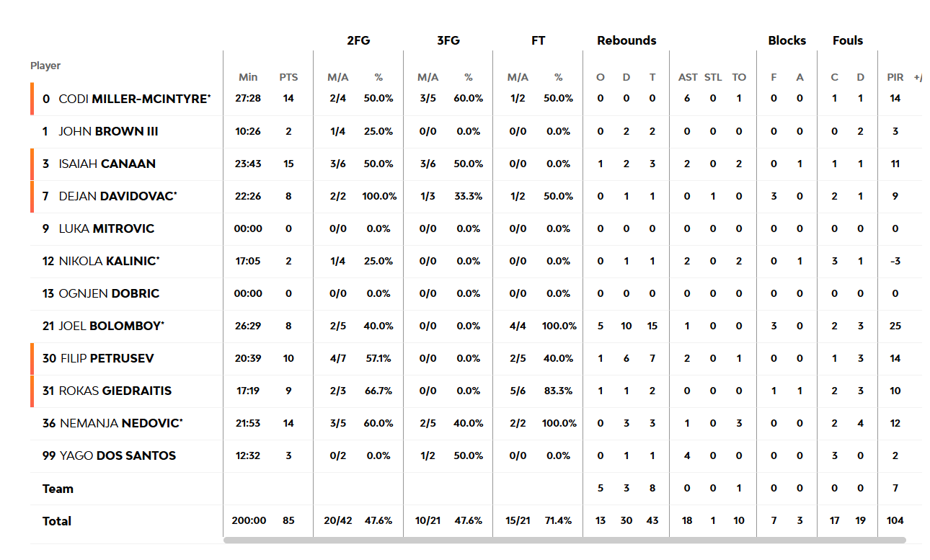Click the horizontal scrollbar below the table
Image resolution: width=930 pixels, height=560 pixels.
point(564,540)
